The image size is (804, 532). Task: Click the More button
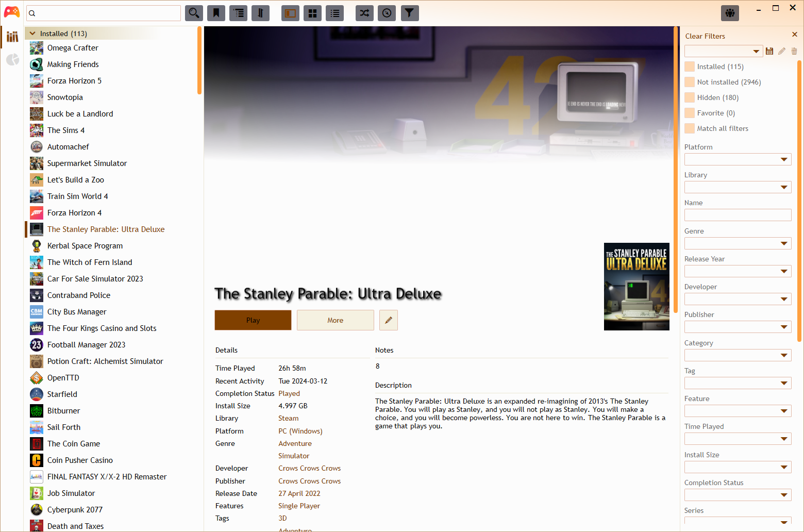[x=336, y=320]
